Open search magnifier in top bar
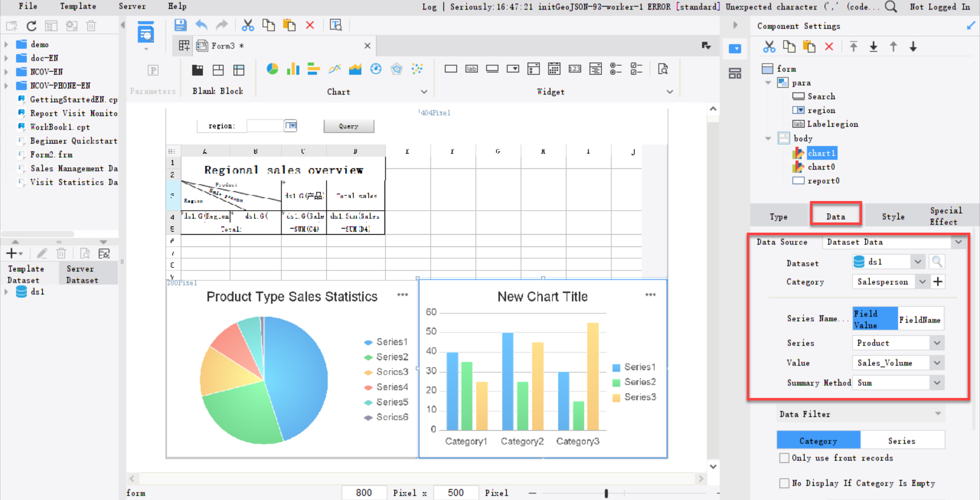Screen dimensions: 980x500 pyautogui.click(x=891, y=7)
